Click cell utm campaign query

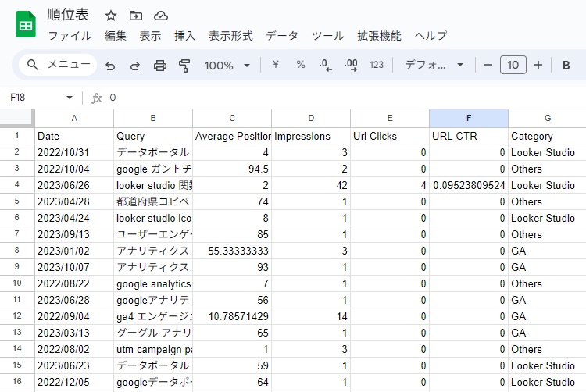point(153,349)
